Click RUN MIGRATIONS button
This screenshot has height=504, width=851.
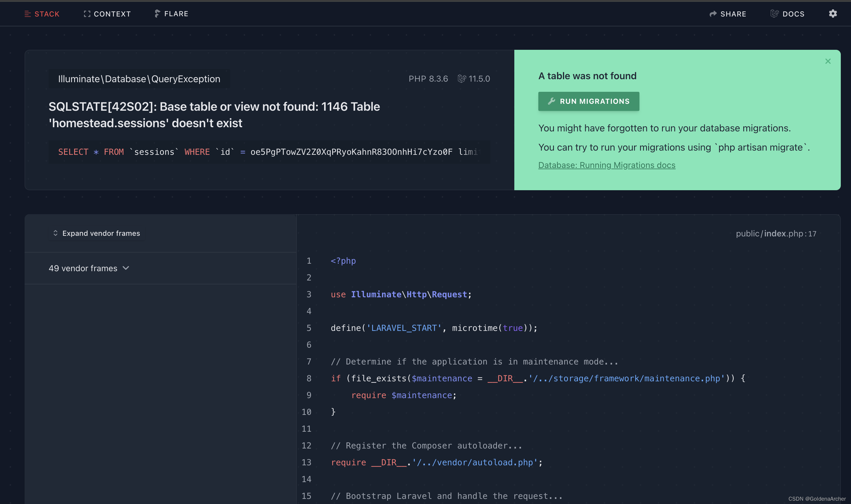coord(588,101)
